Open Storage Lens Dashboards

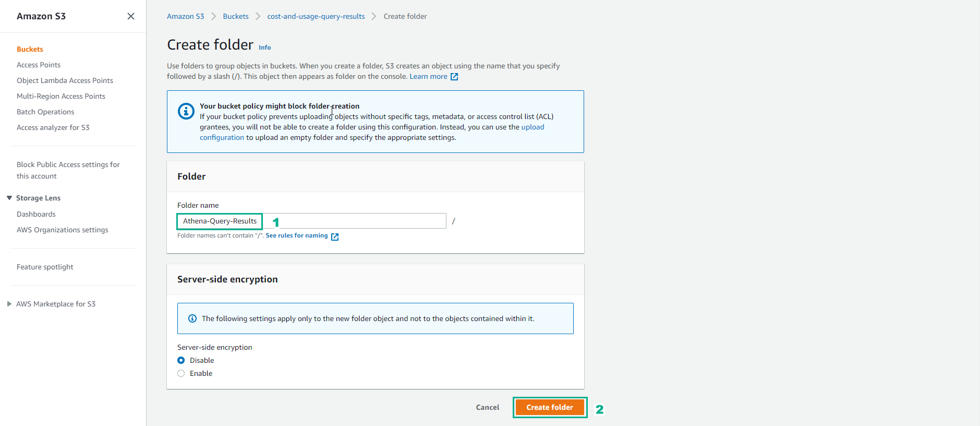point(36,214)
